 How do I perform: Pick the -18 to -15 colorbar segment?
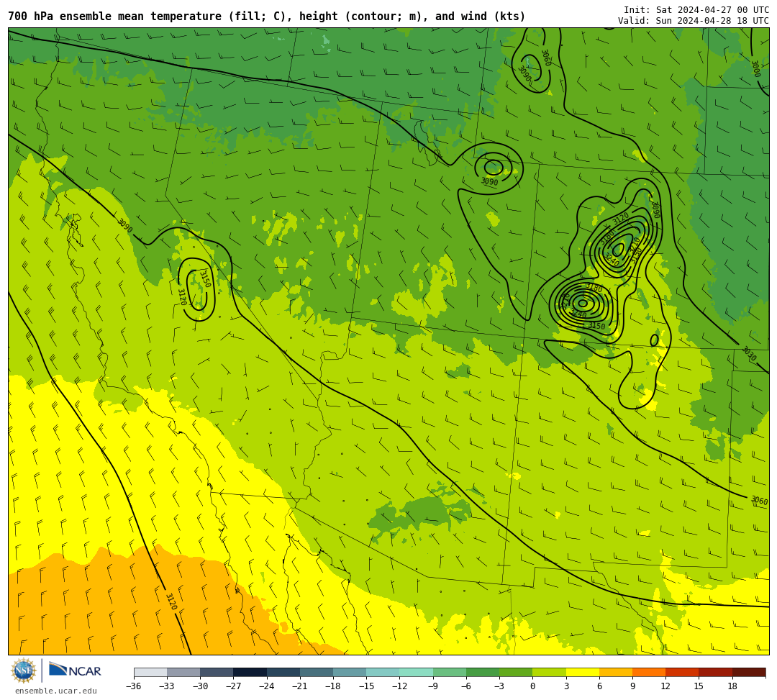tap(350, 672)
